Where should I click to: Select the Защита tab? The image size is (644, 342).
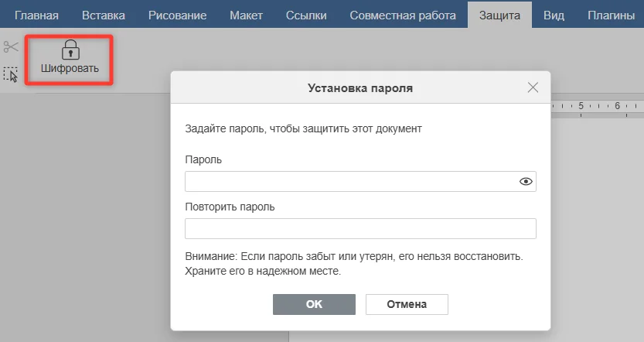(500, 15)
